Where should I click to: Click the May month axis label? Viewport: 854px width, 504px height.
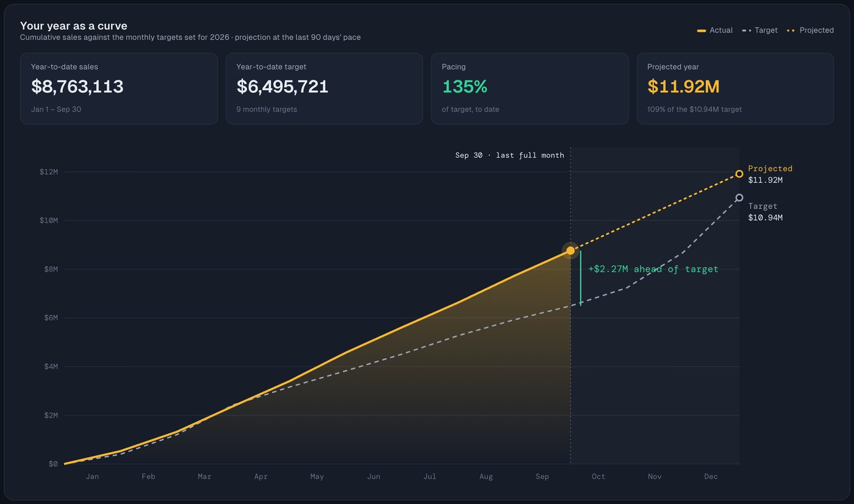tap(317, 477)
